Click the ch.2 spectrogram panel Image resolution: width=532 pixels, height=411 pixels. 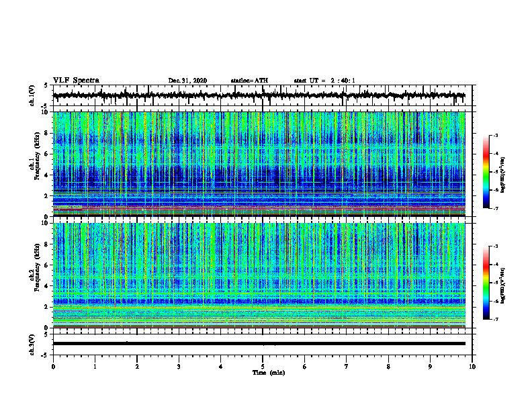tap(259, 275)
